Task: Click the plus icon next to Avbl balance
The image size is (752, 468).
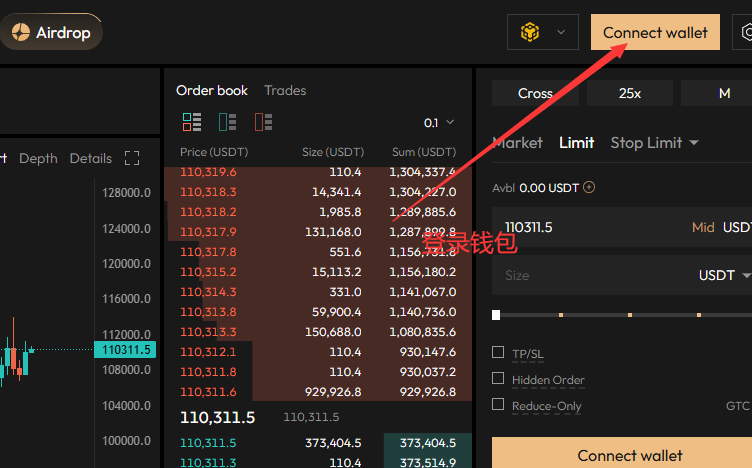Action: click(x=589, y=187)
